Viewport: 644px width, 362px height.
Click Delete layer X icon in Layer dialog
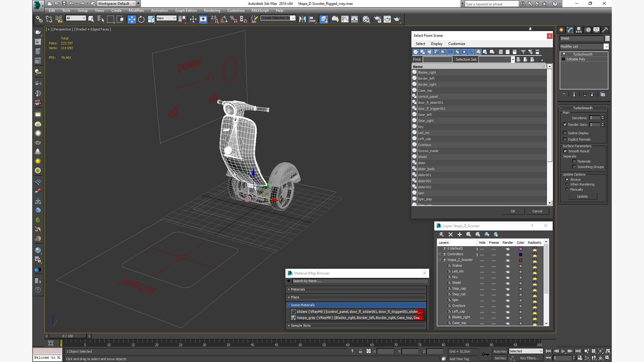pyautogui.click(x=450, y=235)
